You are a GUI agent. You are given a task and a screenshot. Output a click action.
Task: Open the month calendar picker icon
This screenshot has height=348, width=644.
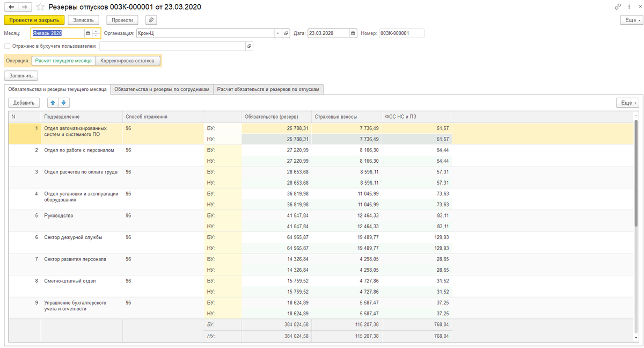[88, 33]
